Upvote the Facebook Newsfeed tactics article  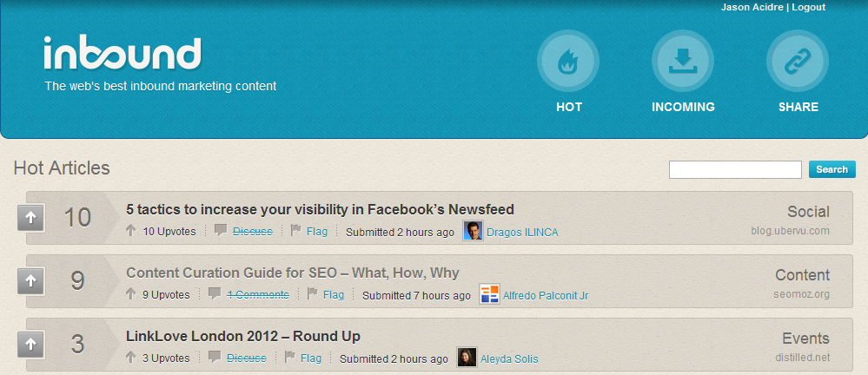coord(30,219)
